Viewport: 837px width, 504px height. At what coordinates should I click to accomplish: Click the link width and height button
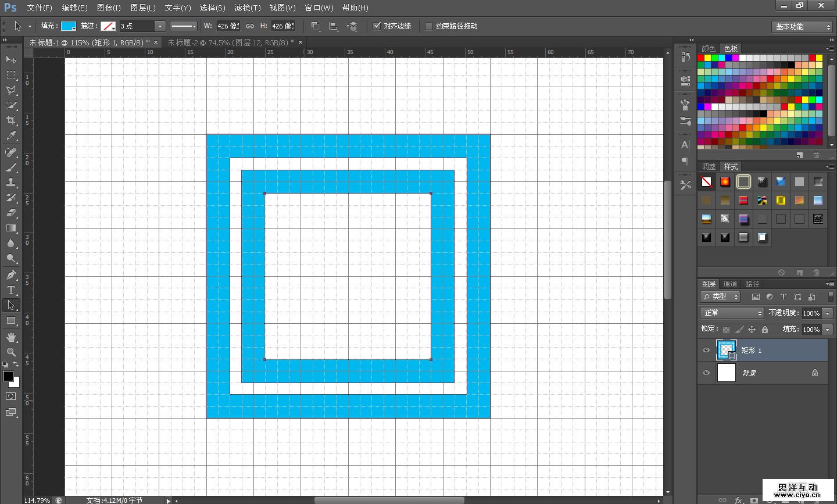point(250,26)
